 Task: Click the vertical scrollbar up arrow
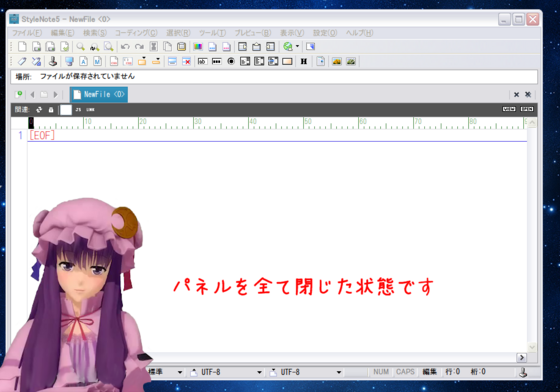click(x=532, y=123)
